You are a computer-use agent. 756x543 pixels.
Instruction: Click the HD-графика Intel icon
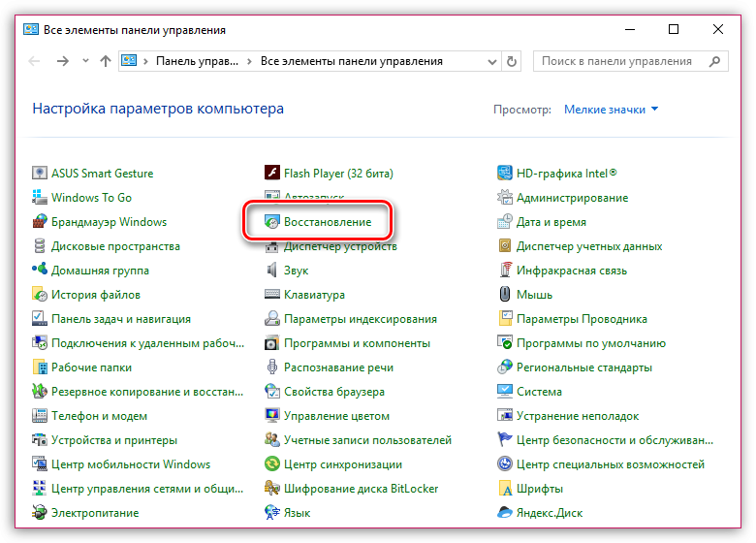[505, 174]
